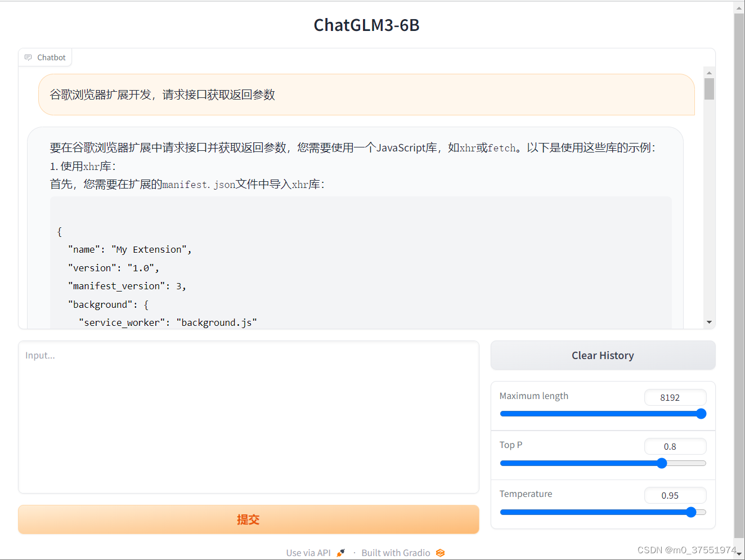This screenshot has width=745, height=560.
Task: Click the Maximum length slider handle
Action: 701,414
